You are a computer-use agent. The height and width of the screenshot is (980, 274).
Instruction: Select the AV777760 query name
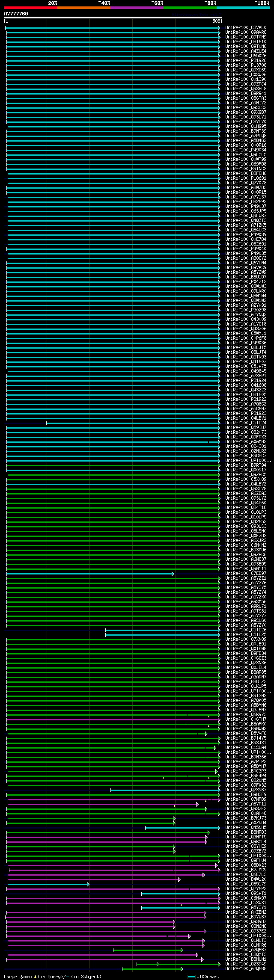16,14
